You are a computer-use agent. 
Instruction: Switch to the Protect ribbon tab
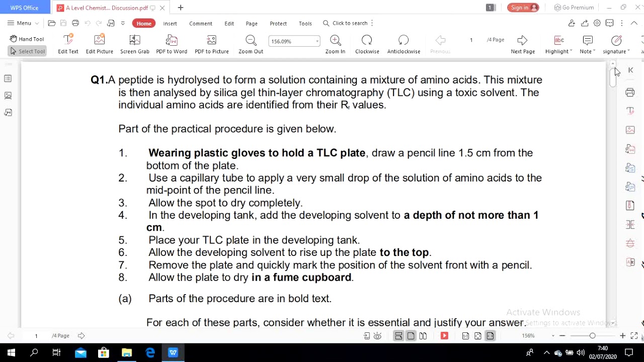pyautogui.click(x=278, y=23)
